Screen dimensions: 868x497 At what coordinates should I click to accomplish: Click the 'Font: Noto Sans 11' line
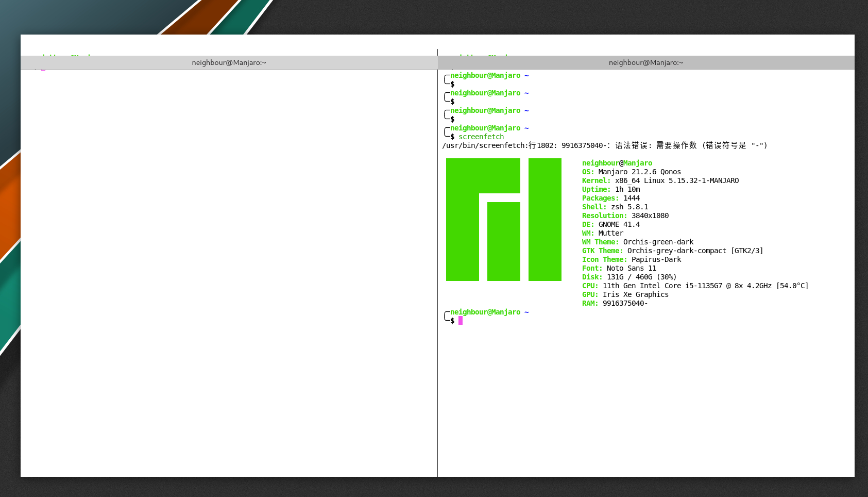[619, 268]
